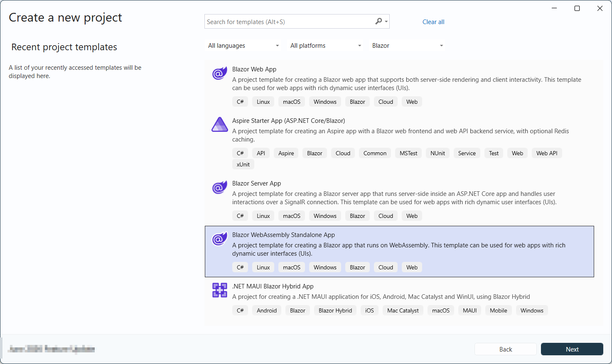Click the Linux tag under Blazor WebAssembly App

click(x=263, y=267)
